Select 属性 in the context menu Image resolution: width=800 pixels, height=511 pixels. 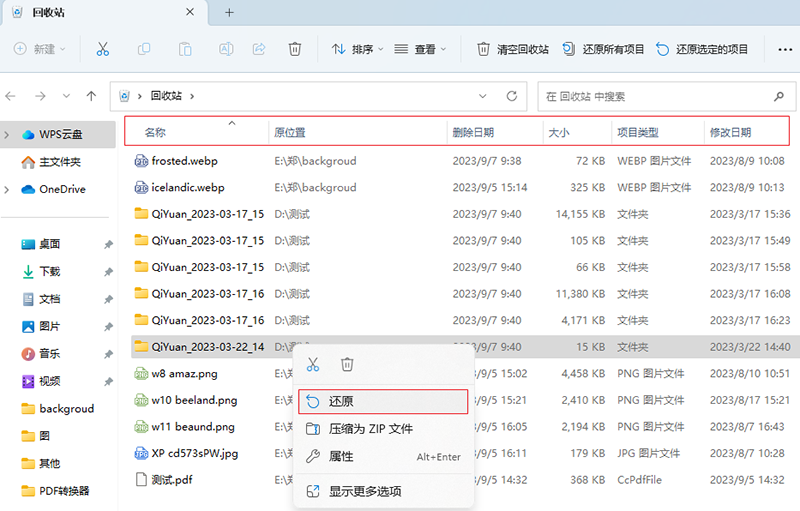point(383,456)
